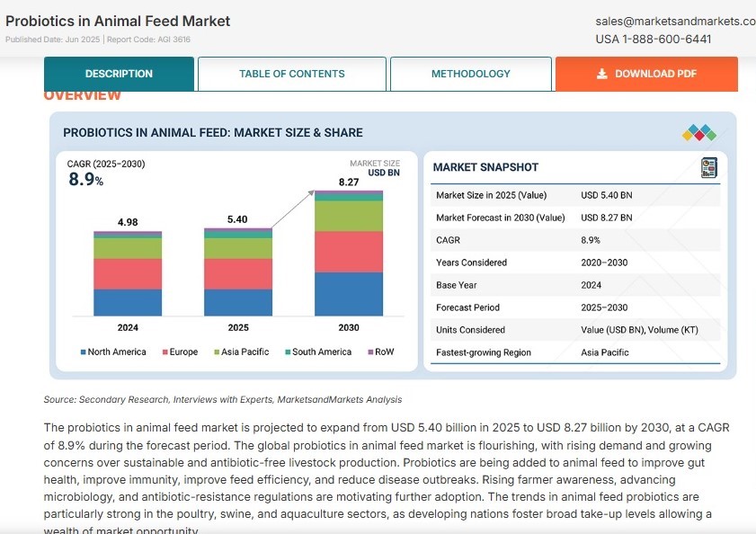Screen dimensions: 756x534
Task: Click the Market Snapshot report icon
Action: 708,167
